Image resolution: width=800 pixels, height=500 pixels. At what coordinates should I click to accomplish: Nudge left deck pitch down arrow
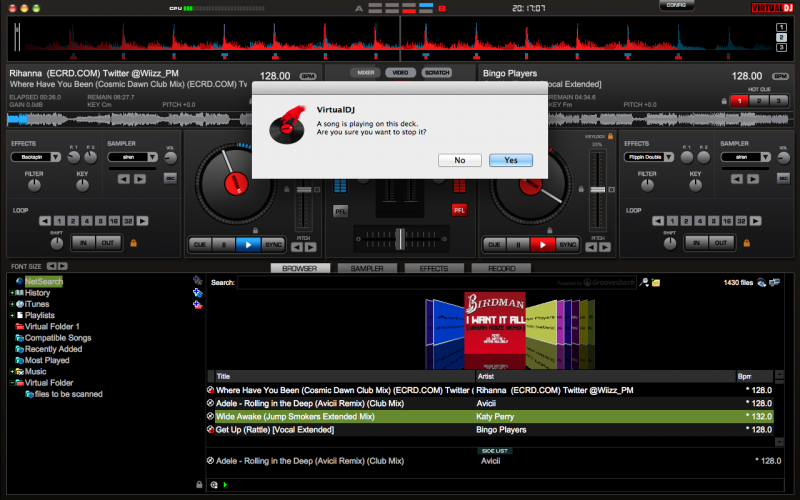click(x=297, y=247)
